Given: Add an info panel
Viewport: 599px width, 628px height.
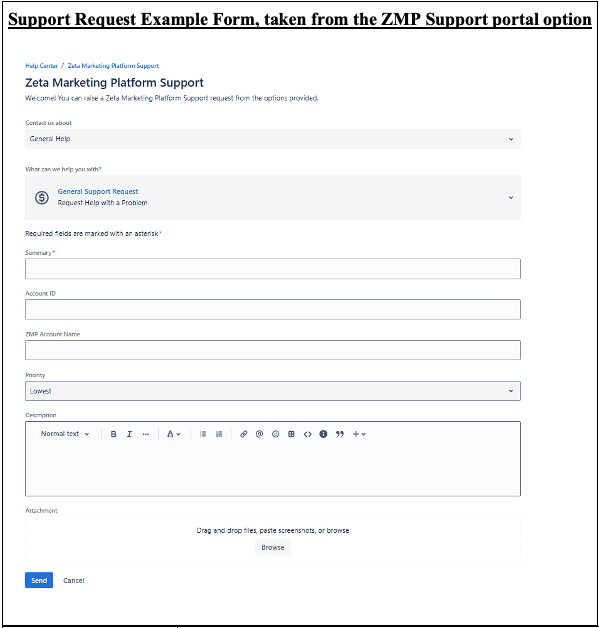Looking at the screenshot, I should point(324,434).
